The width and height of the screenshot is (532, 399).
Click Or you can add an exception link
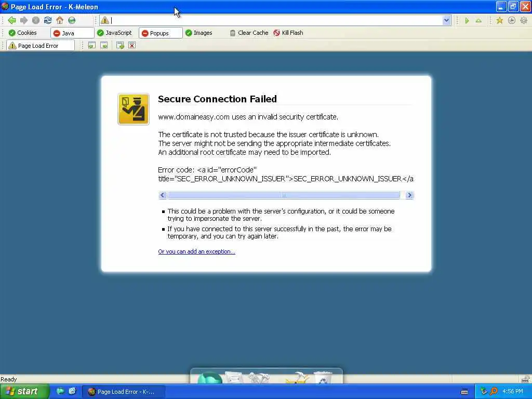196,251
